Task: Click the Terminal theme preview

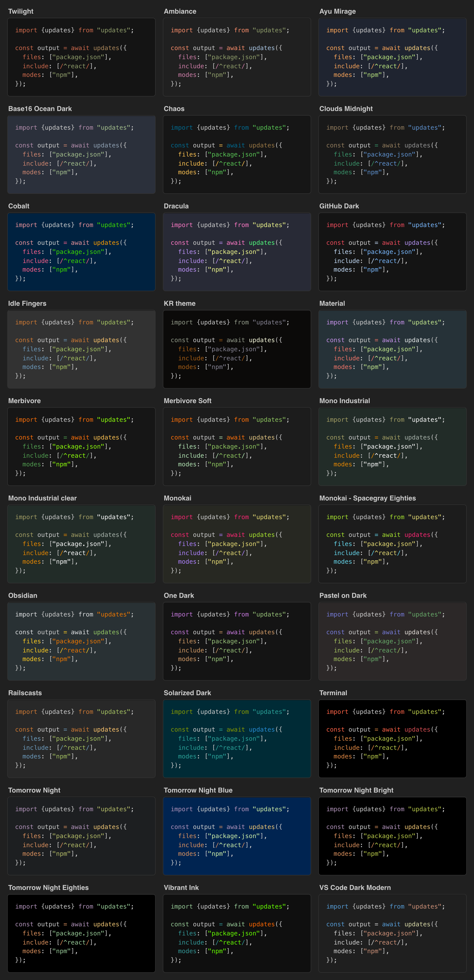Action: click(393, 739)
